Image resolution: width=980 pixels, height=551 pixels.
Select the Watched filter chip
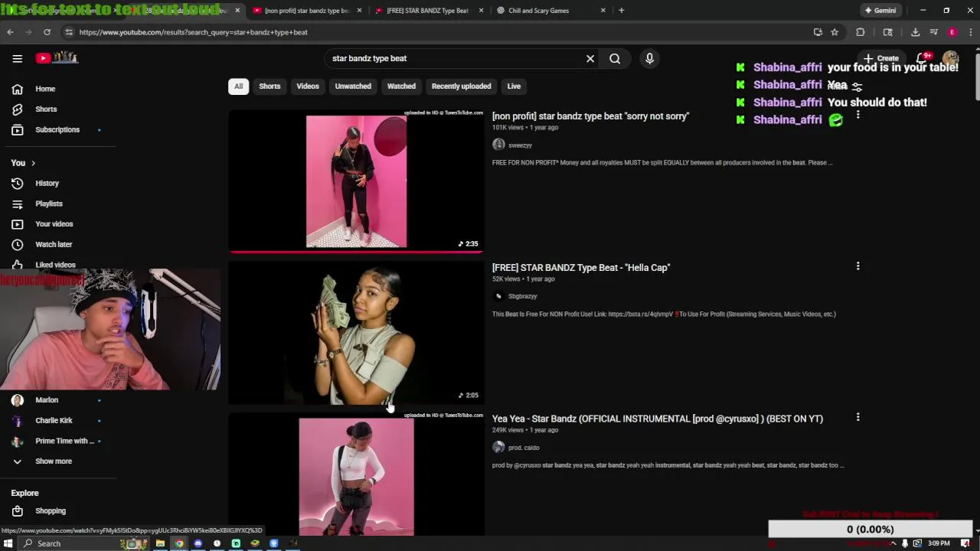pyautogui.click(x=401, y=86)
